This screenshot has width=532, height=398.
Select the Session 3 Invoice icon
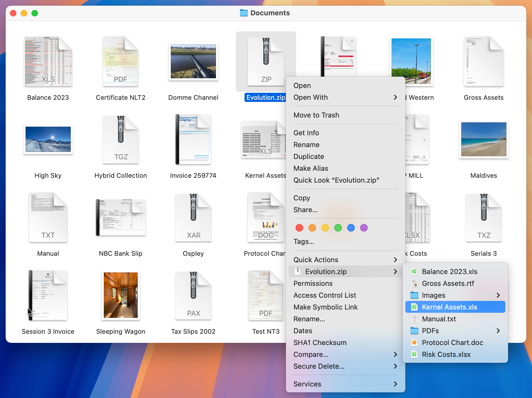48,295
